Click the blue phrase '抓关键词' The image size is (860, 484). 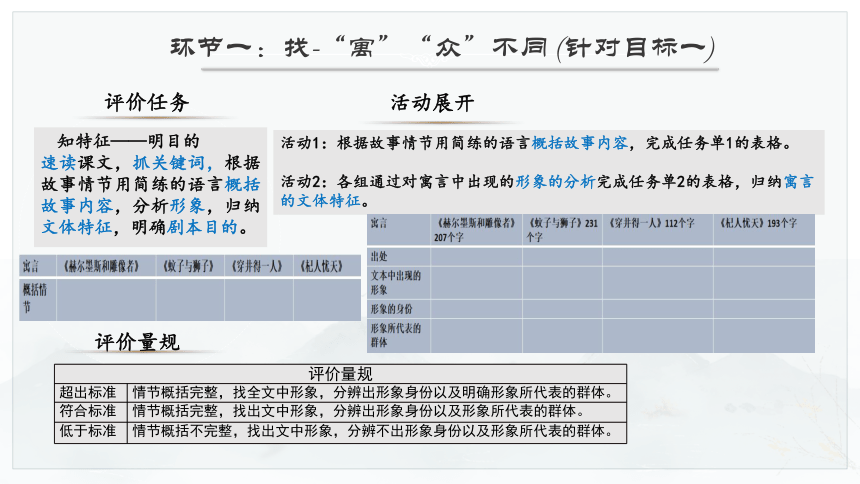169,162
